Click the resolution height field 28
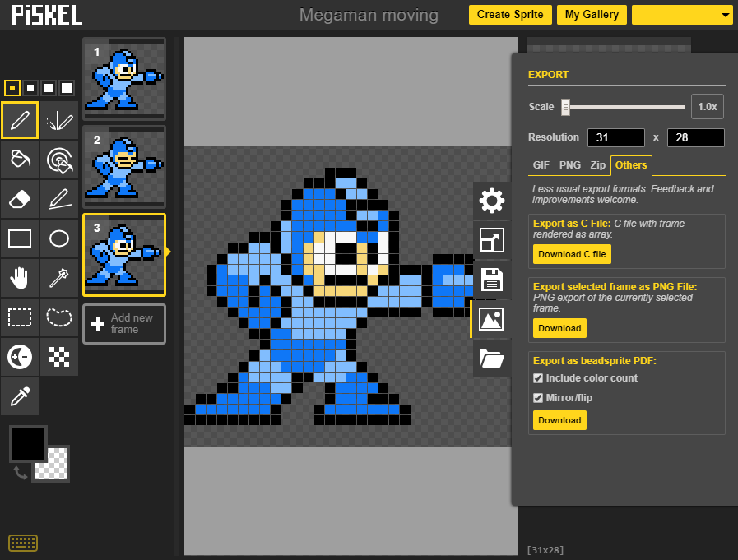This screenshot has height=560, width=738. [x=696, y=137]
